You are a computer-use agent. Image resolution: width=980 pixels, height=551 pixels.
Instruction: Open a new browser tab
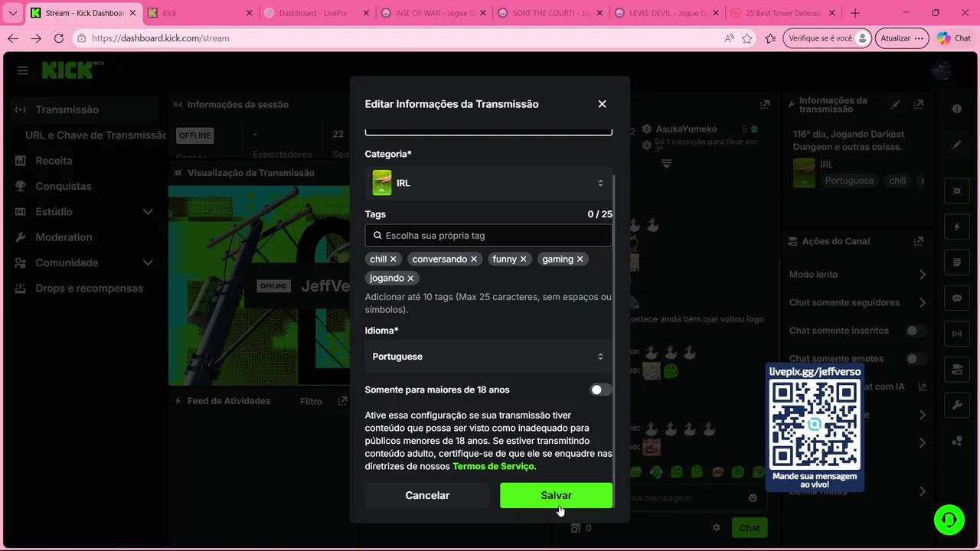[x=855, y=13]
